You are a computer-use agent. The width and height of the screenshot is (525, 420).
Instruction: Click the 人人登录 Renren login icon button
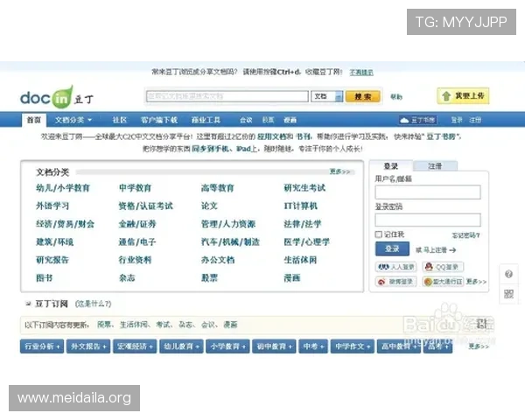point(395,267)
